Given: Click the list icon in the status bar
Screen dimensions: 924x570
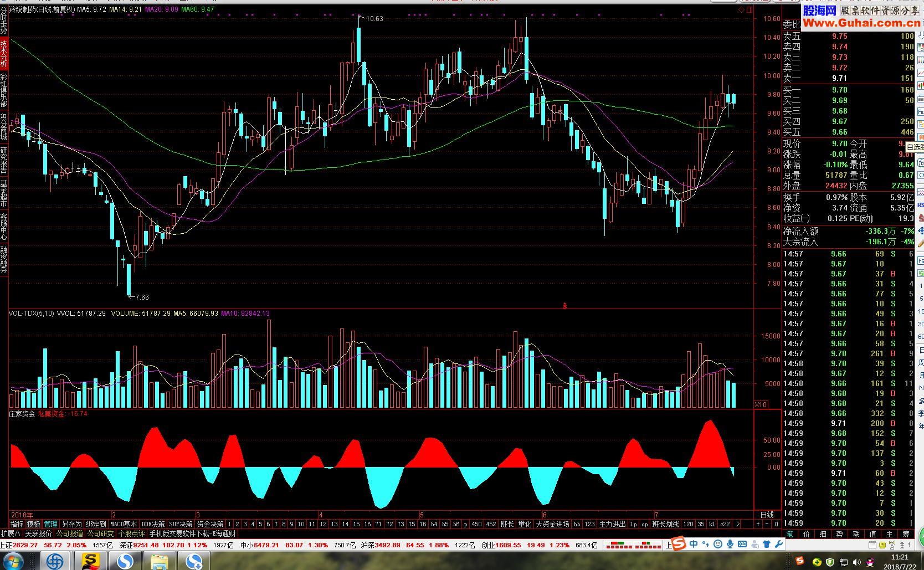Looking at the screenshot, I should [872, 545].
